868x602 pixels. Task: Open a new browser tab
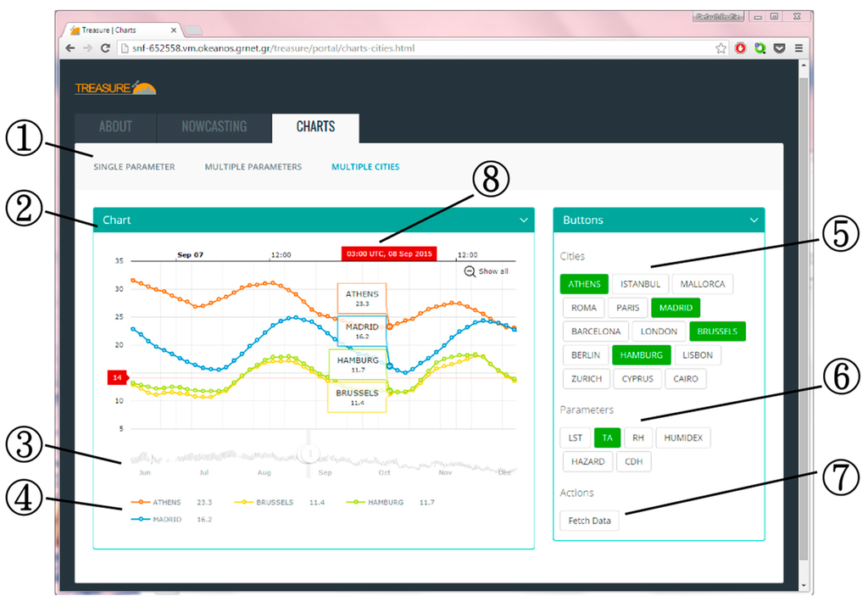192,30
